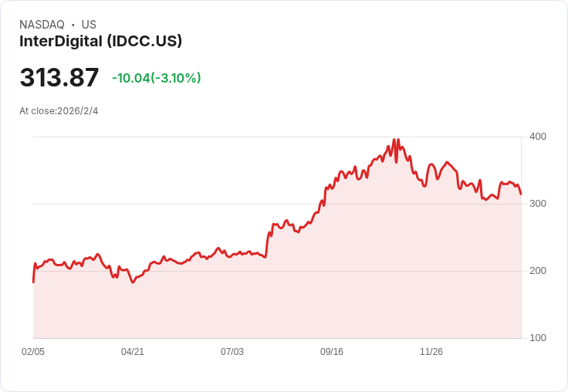Click the -10.04(-3.10%) change value
568x392 pixels.
click(157, 78)
